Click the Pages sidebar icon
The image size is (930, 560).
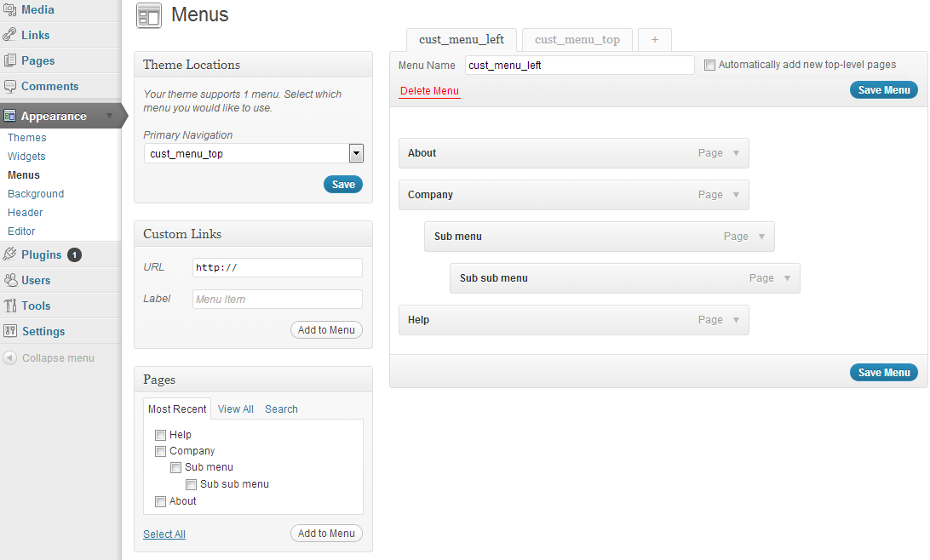tap(9, 60)
